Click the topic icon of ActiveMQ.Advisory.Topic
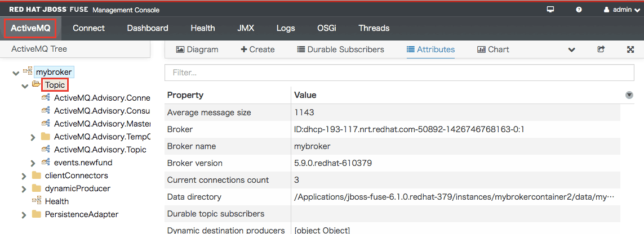This screenshot has width=644, height=234. tap(46, 149)
